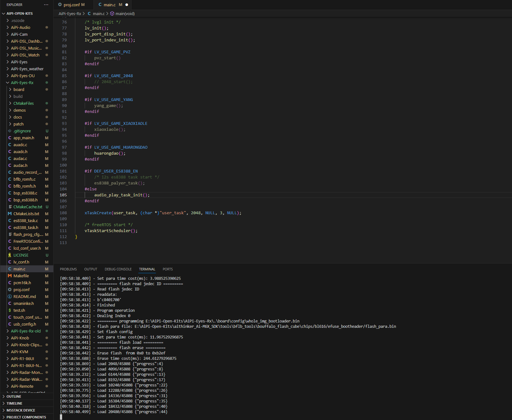The image size is (512, 420).
Task: Click the LICENSE key icon
Action: [x=10, y=255]
